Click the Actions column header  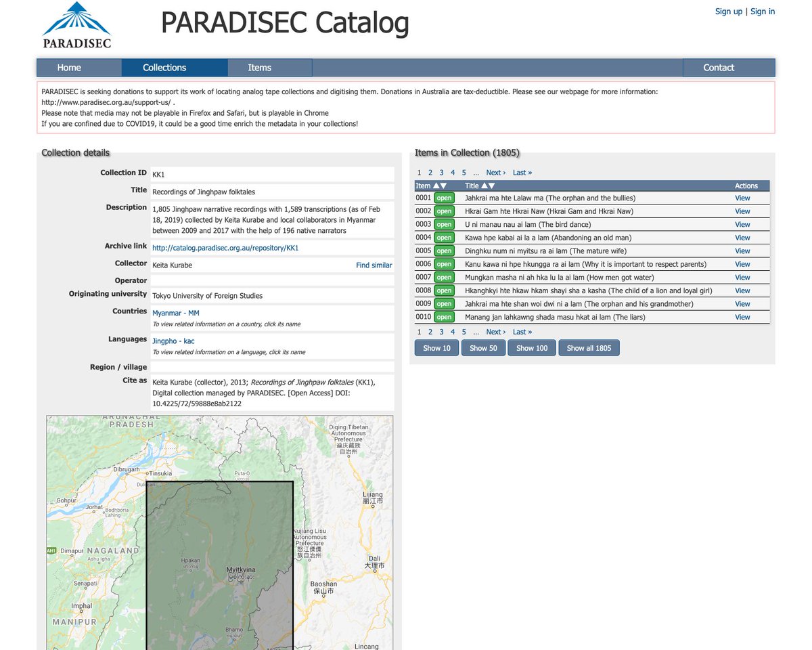click(746, 186)
